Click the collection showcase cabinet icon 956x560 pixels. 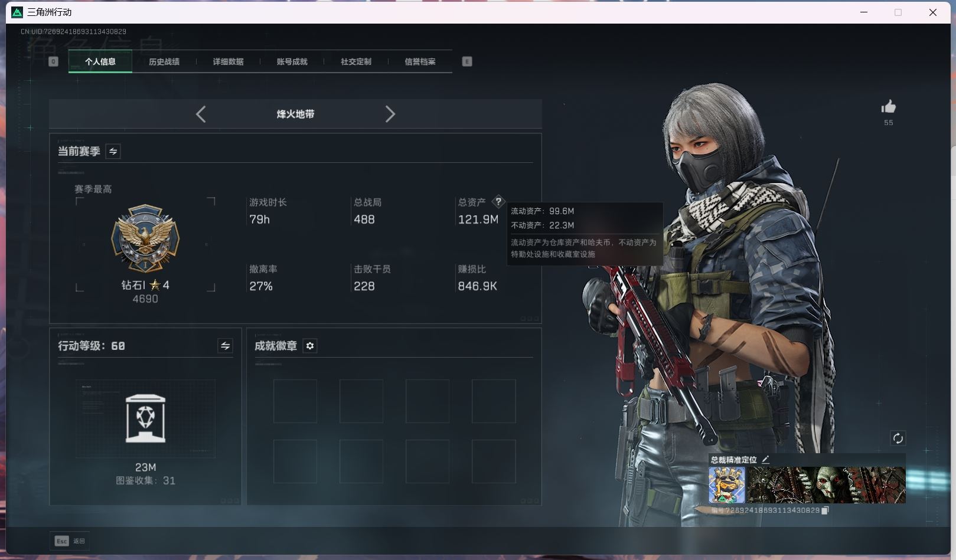[145, 418]
